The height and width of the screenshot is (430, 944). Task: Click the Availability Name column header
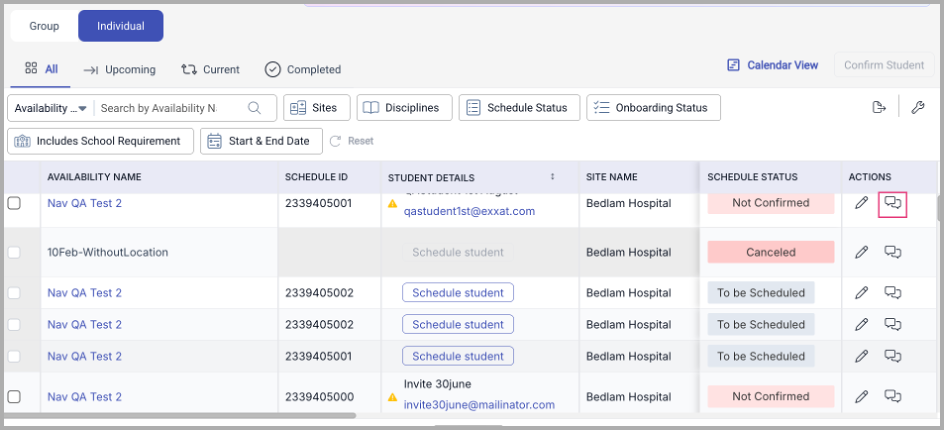[x=94, y=177]
